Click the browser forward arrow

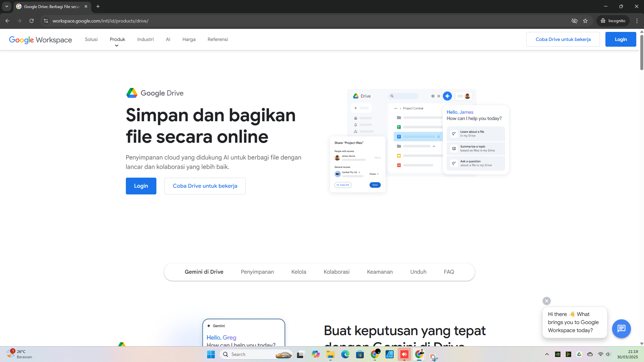coord(19,21)
